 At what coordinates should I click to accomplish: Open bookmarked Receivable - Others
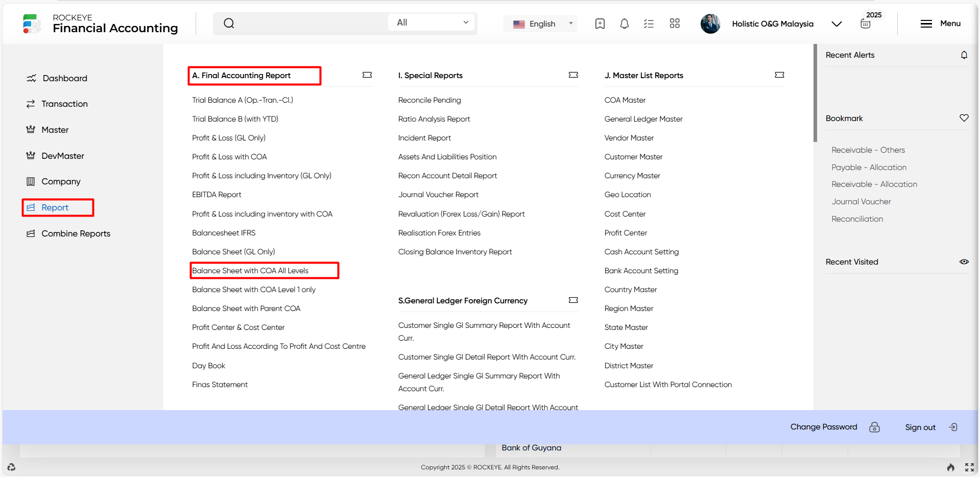(x=868, y=150)
